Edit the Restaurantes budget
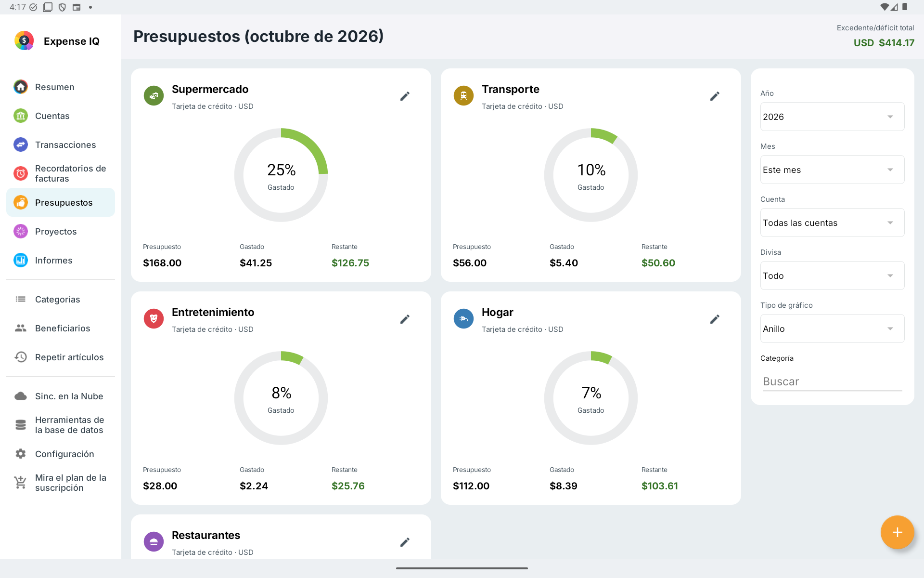The image size is (924, 578). [x=405, y=542]
